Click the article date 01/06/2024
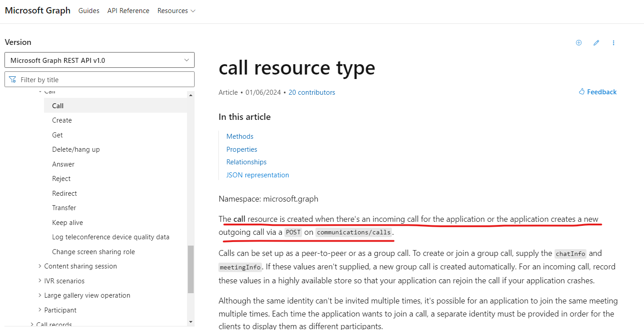Screen dimensions: 644x330 (x=263, y=92)
